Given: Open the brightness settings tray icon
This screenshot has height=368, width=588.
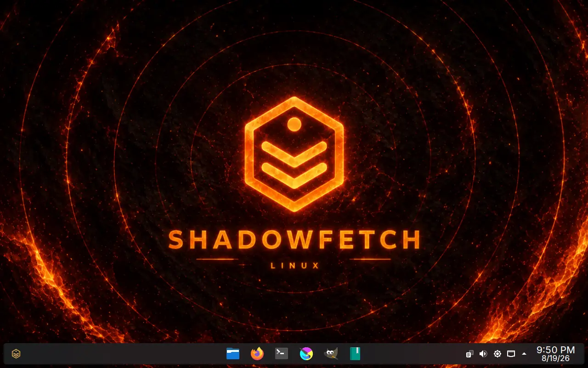Looking at the screenshot, I should [497, 354].
